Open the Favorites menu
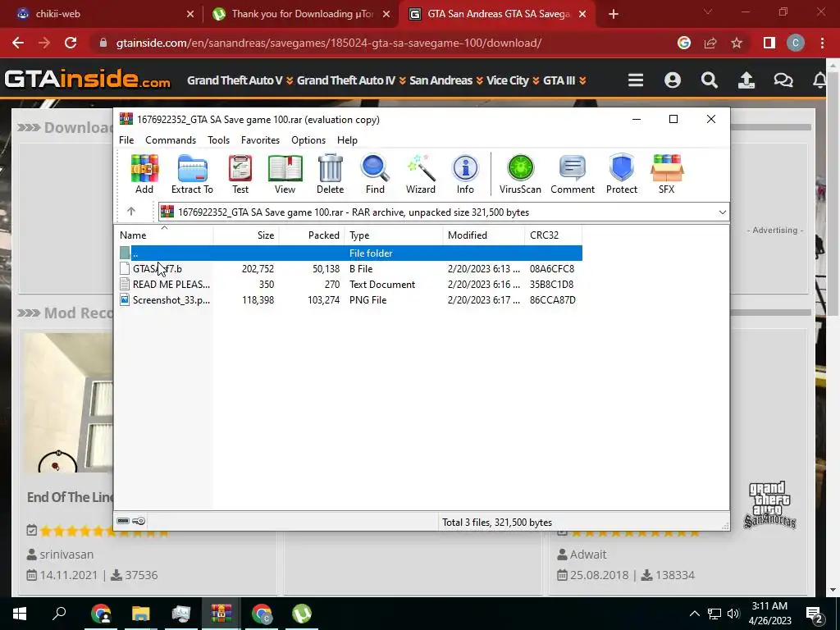The height and width of the screenshot is (630, 840). (x=260, y=139)
